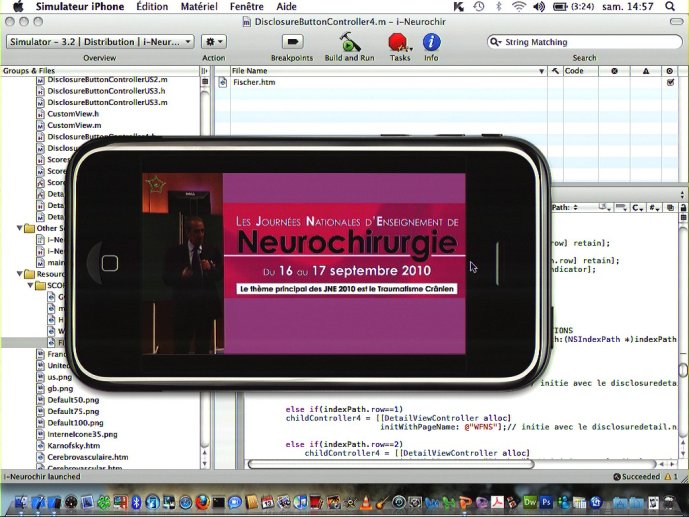The width and height of the screenshot is (689, 517).
Task: Click the Bluetooth menu bar icon
Action: (499, 7)
